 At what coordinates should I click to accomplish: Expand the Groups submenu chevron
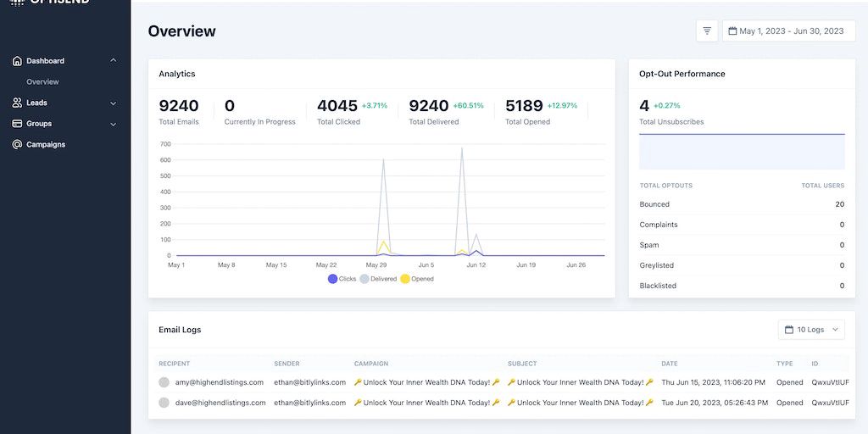(x=114, y=125)
